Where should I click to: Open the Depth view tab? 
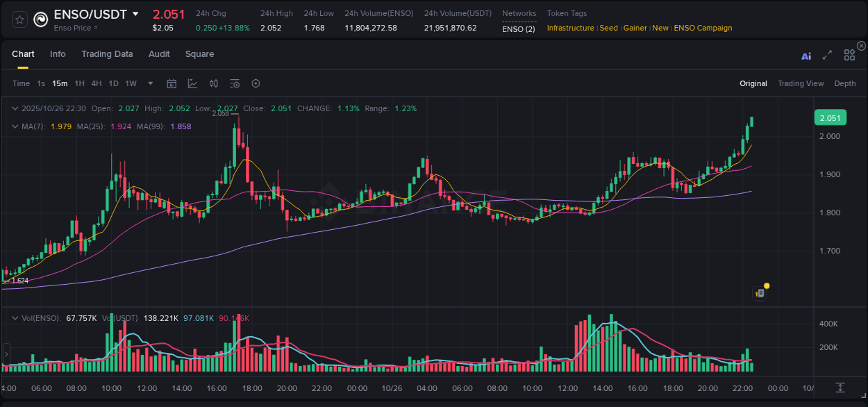[x=845, y=83]
